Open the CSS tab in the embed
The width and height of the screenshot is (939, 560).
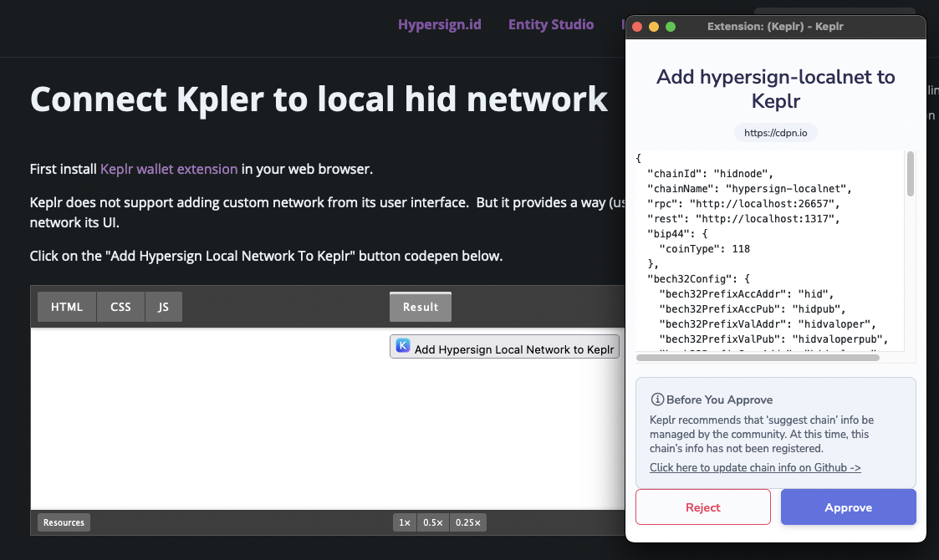(x=120, y=307)
